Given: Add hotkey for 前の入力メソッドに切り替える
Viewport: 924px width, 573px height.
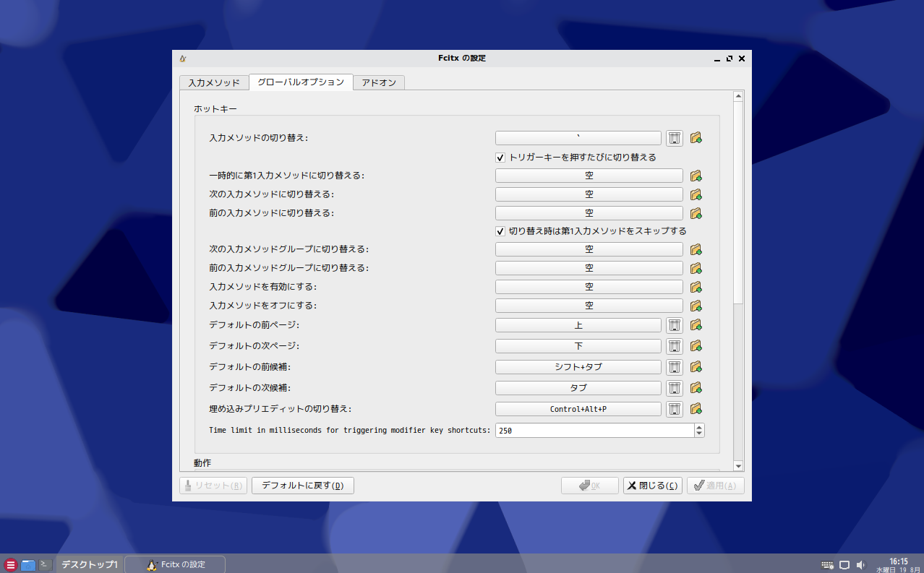Looking at the screenshot, I should coord(696,213).
